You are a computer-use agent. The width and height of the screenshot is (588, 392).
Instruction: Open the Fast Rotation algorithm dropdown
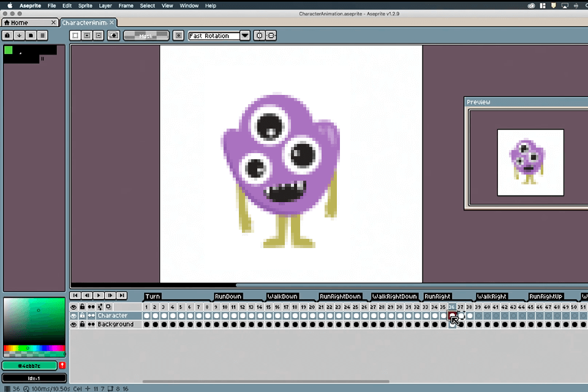pyautogui.click(x=245, y=36)
